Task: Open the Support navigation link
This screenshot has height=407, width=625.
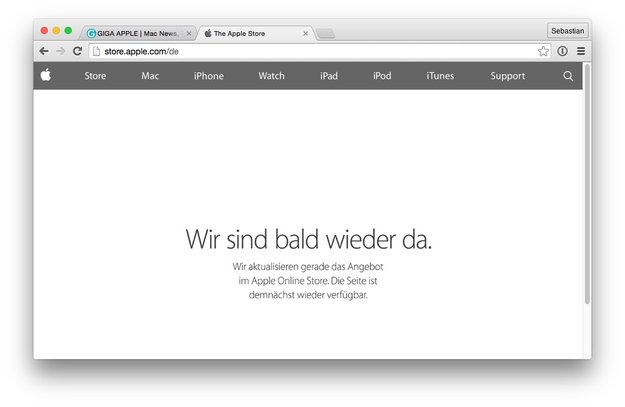Action: click(507, 76)
